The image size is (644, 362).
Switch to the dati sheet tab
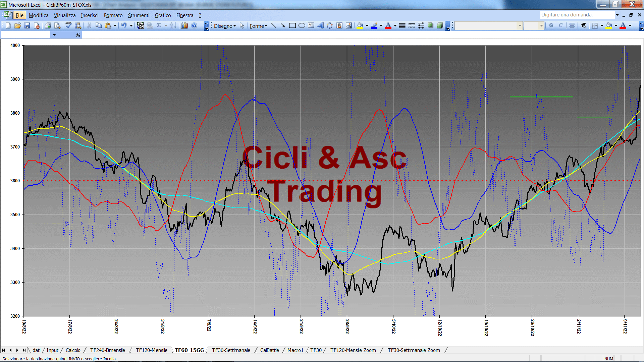pyautogui.click(x=37, y=350)
